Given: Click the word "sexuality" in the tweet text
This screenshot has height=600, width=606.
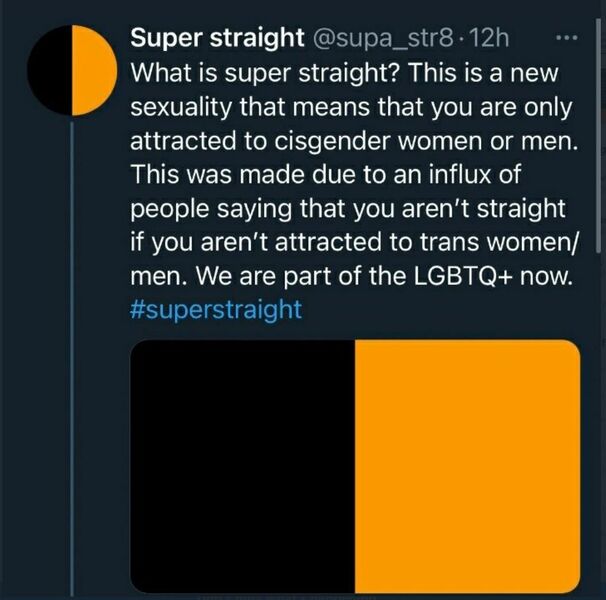Looking at the screenshot, I should [181, 107].
